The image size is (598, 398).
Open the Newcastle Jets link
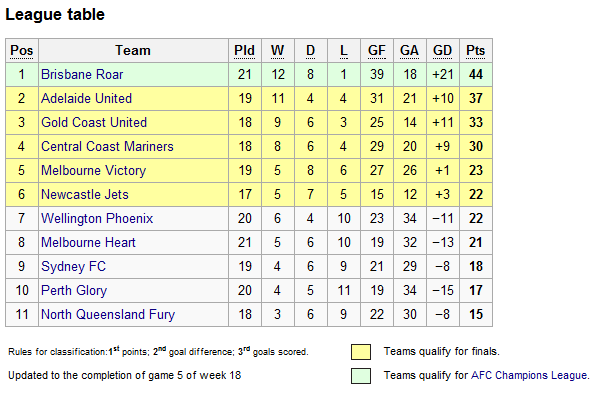(x=85, y=194)
